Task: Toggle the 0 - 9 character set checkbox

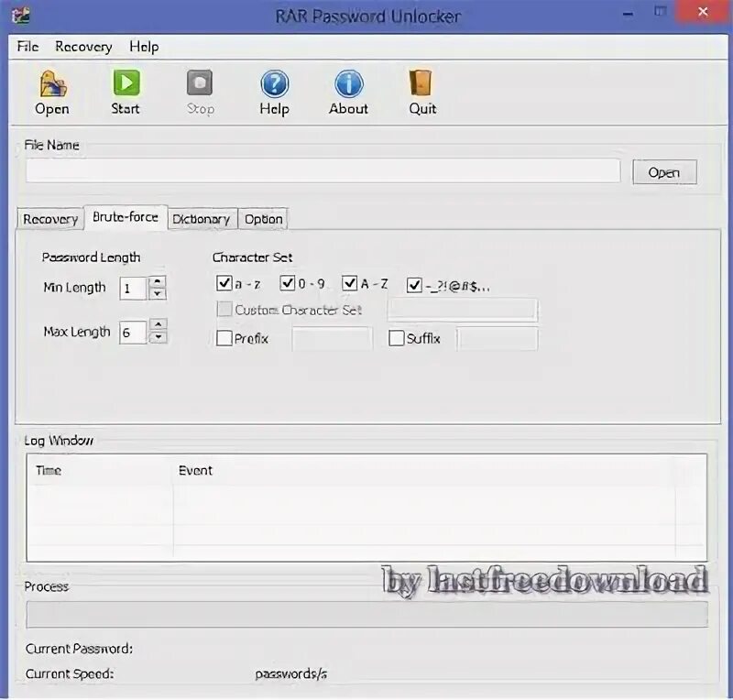Action: (288, 283)
